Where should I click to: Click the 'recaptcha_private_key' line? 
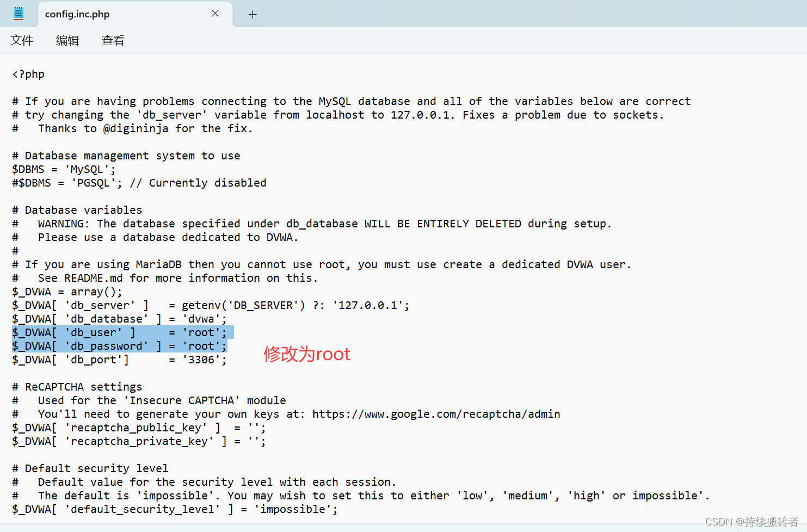[x=139, y=441]
